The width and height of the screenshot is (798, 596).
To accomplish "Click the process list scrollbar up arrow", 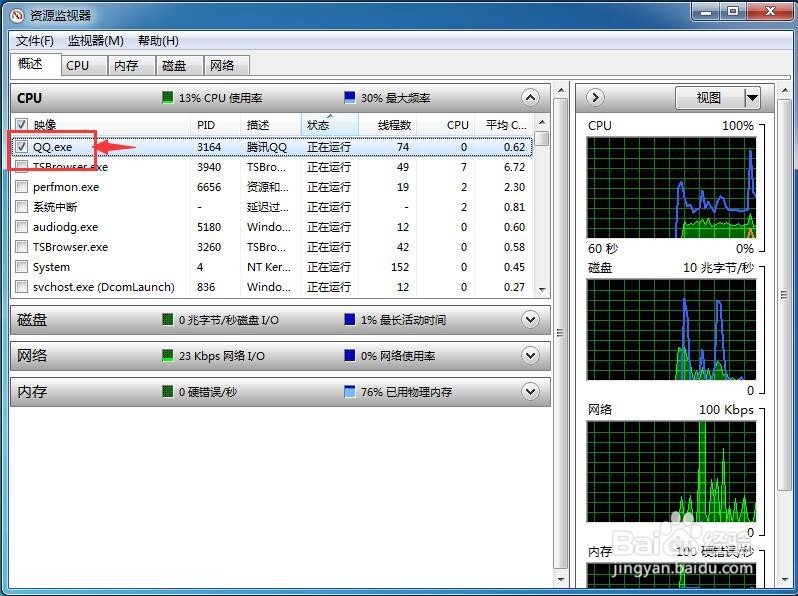I will (x=543, y=122).
